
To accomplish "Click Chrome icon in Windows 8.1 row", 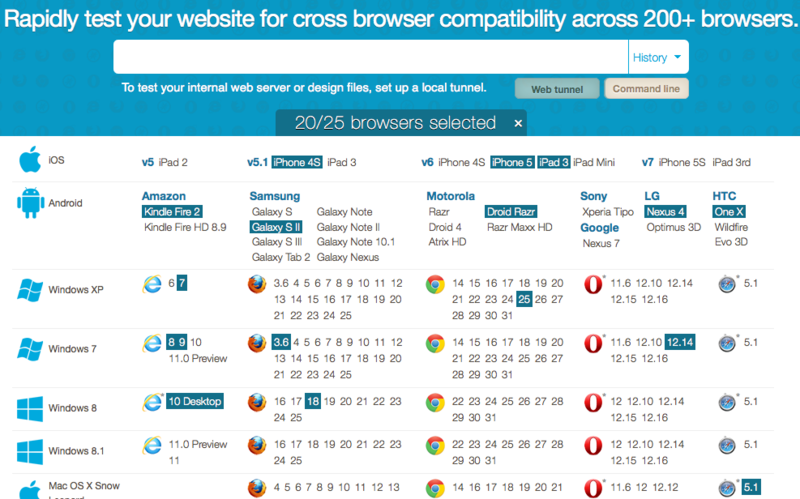I will tap(435, 445).
